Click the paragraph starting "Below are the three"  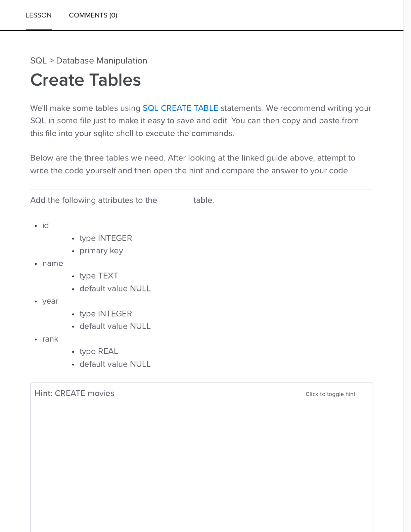click(x=192, y=164)
